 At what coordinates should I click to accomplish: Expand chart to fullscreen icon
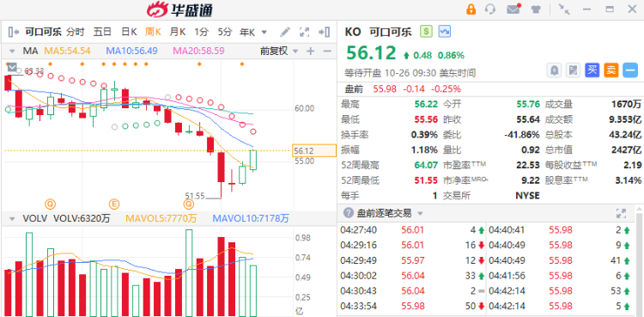click(x=304, y=32)
